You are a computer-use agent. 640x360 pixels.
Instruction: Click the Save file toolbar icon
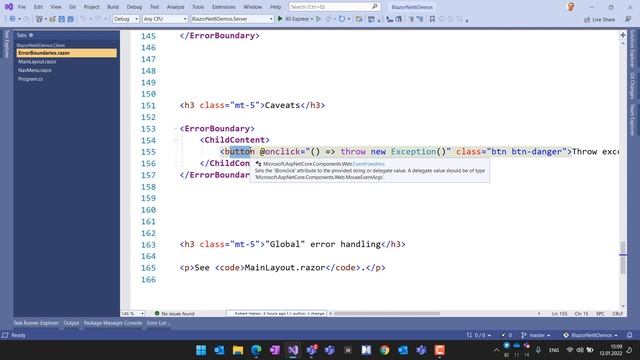[x=62, y=19]
